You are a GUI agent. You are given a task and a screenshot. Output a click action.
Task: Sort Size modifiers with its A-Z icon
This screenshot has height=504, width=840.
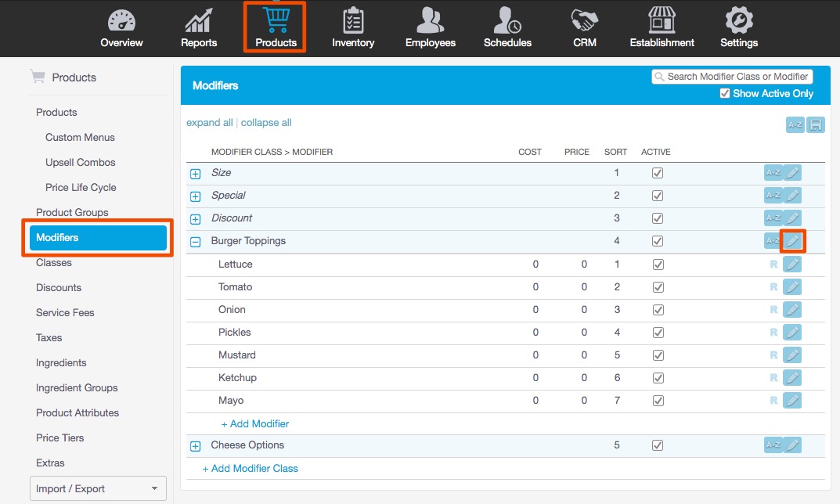(x=773, y=173)
